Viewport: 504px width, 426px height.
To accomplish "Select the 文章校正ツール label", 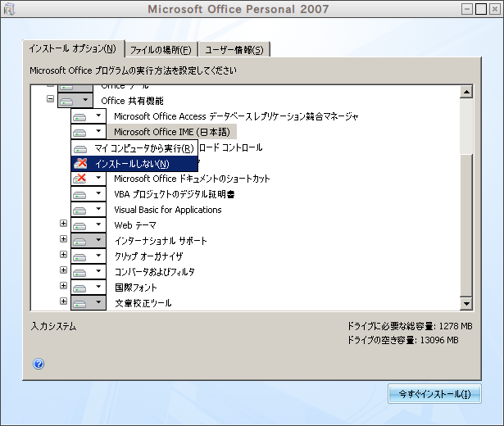I will point(143,303).
